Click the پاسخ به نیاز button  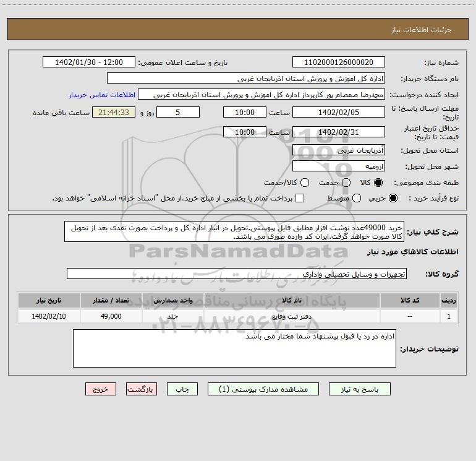click(x=359, y=389)
